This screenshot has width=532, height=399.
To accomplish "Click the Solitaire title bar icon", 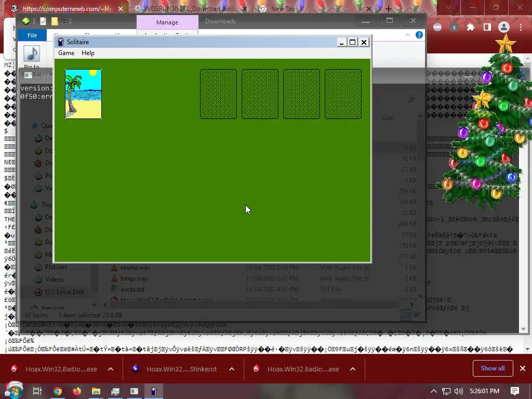I will pyautogui.click(x=61, y=42).
